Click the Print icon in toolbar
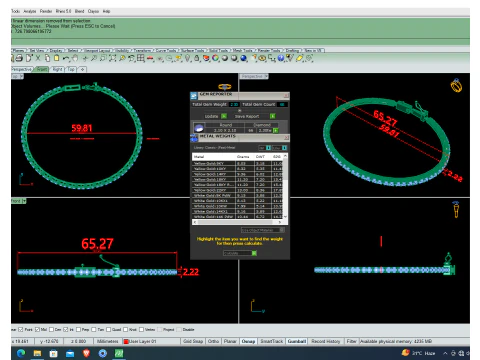The width and height of the screenshot is (480, 360). (19, 58)
